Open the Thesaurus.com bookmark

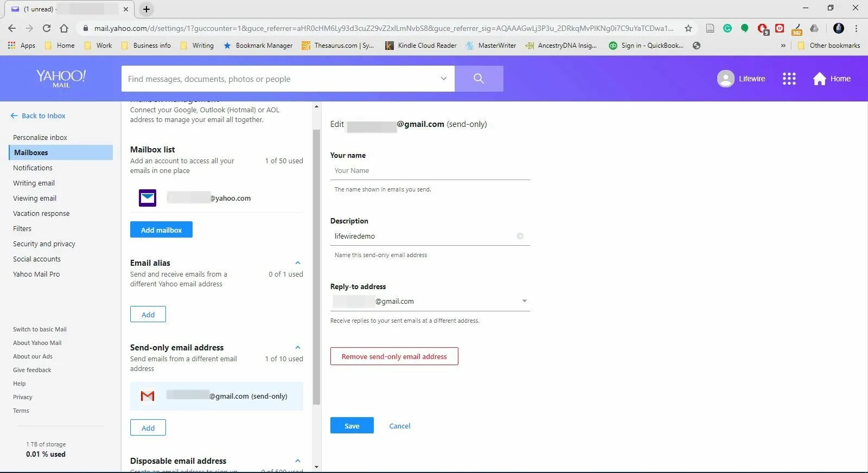pos(337,46)
